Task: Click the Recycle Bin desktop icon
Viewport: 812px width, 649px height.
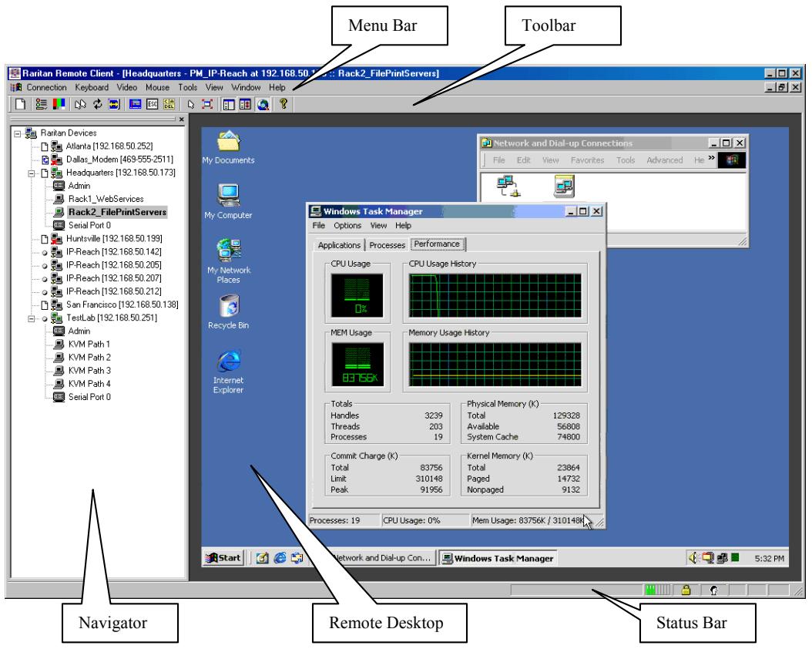Action: point(228,312)
